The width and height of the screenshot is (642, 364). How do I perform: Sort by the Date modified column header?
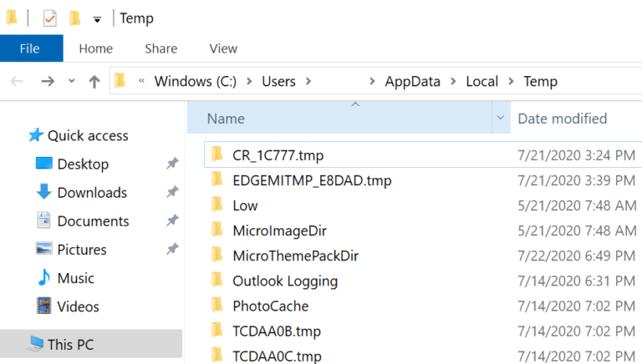click(562, 119)
